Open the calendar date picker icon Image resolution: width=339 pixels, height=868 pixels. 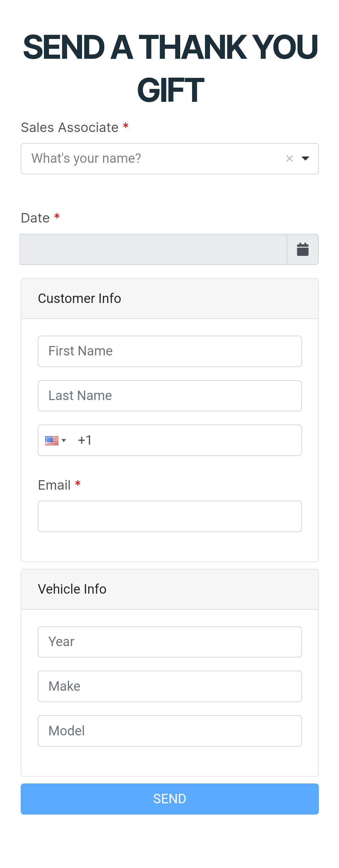(x=302, y=249)
